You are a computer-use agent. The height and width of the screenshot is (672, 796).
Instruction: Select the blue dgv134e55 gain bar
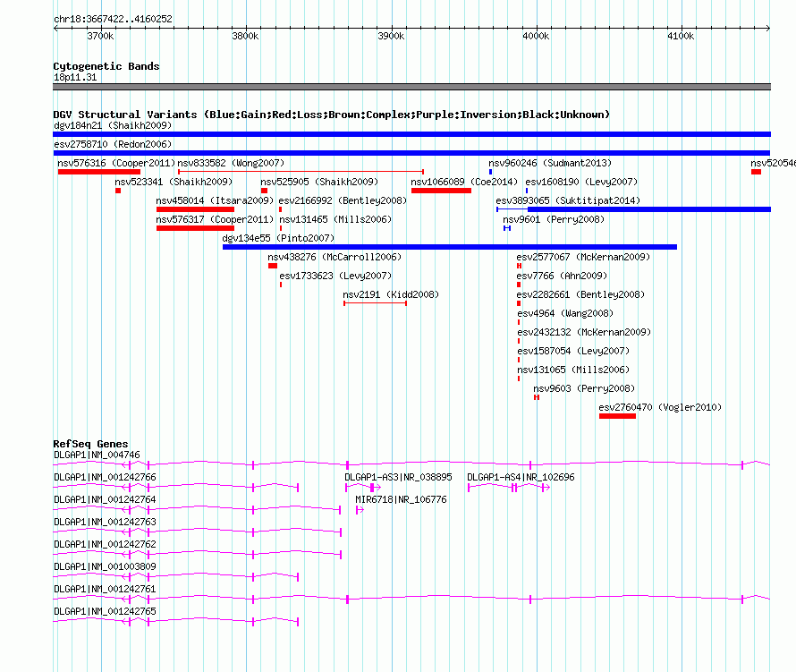(450, 247)
